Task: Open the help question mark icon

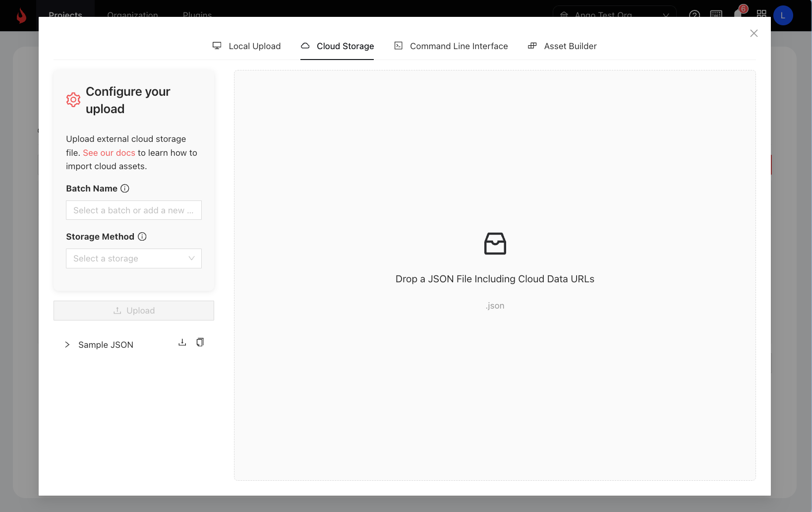Action: (695, 14)
